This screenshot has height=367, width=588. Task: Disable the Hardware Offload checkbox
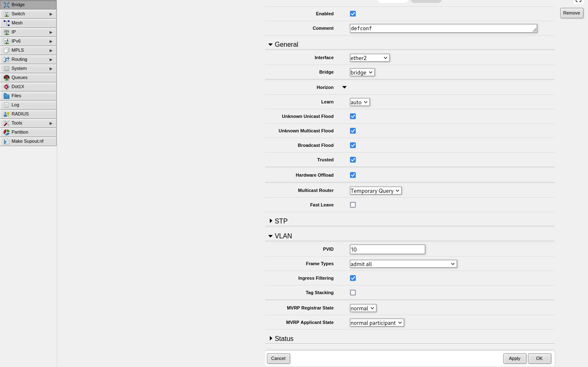coord(353,175)
